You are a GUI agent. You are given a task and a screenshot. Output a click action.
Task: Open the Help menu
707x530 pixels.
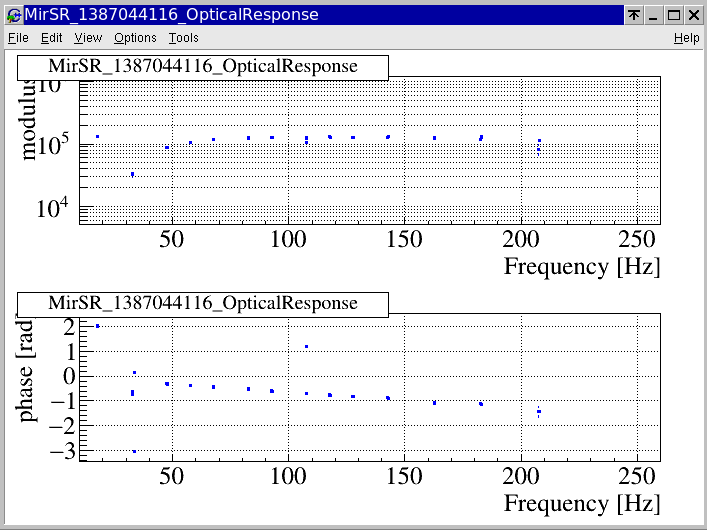(686, 38)
